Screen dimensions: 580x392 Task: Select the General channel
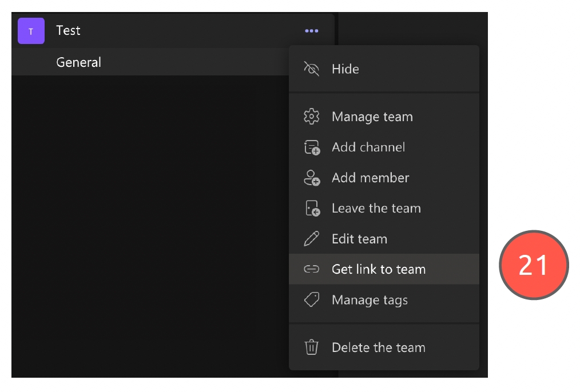coord(79,62)
